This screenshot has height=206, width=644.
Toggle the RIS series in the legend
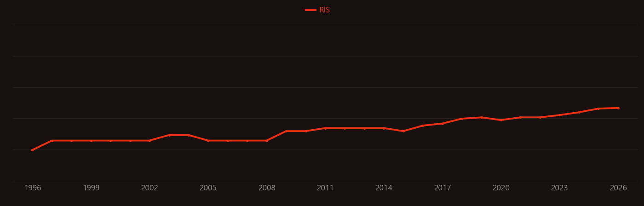coord(318,10)
